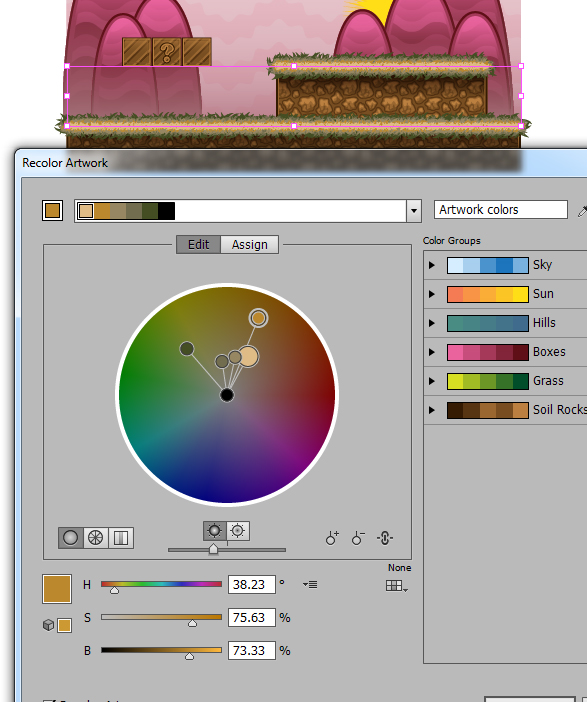The height and width of the screenshot is (702, 587).
Task: Click the light tan swatch in active colors bar
Action: [86, 210]
